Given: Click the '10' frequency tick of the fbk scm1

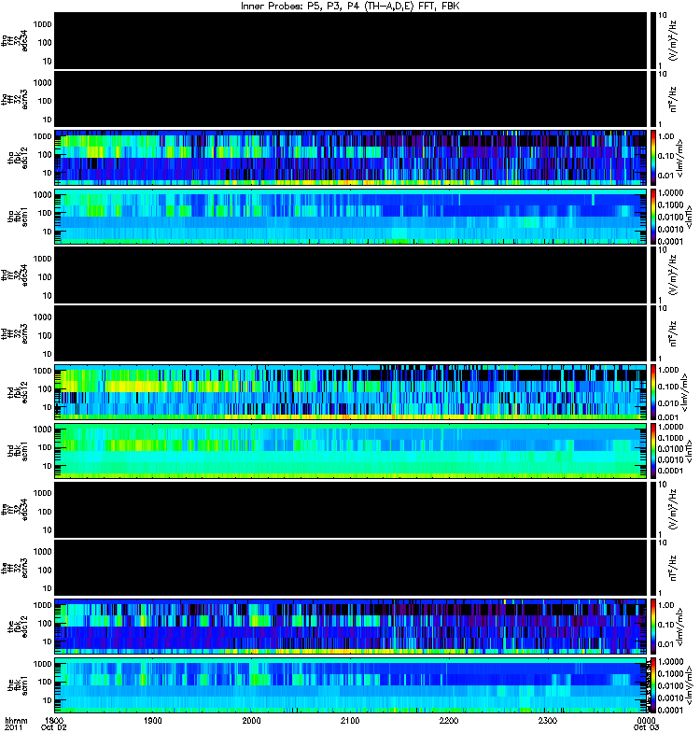Looking at the screenshot, I should point(48,700).
